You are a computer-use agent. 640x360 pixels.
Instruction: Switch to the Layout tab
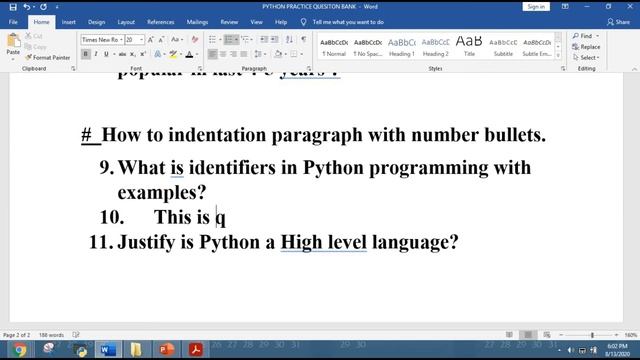(x=126, y=22)
